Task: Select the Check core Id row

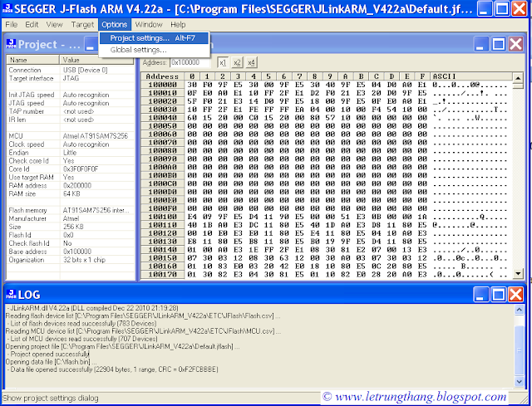Action: 70,160
